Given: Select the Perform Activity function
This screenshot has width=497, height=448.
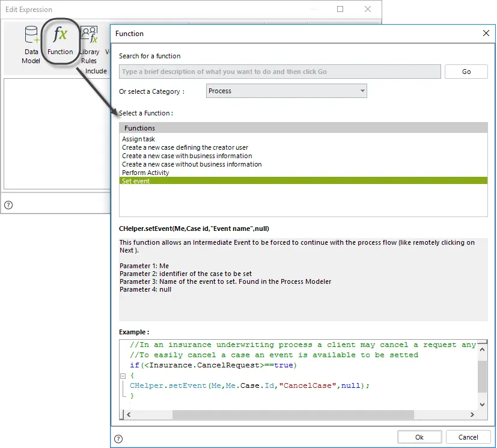Looking at the screenshot, I should [303, 173].
